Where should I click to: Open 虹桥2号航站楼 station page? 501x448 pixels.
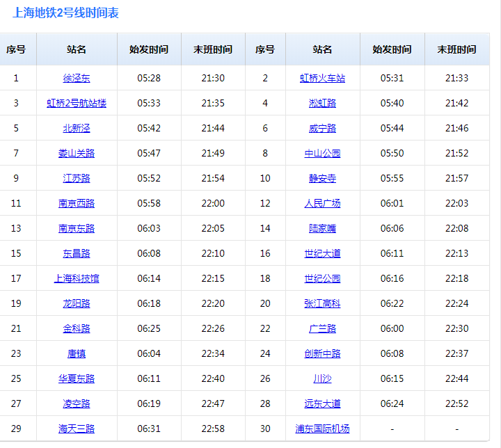(x=77, y=103)
